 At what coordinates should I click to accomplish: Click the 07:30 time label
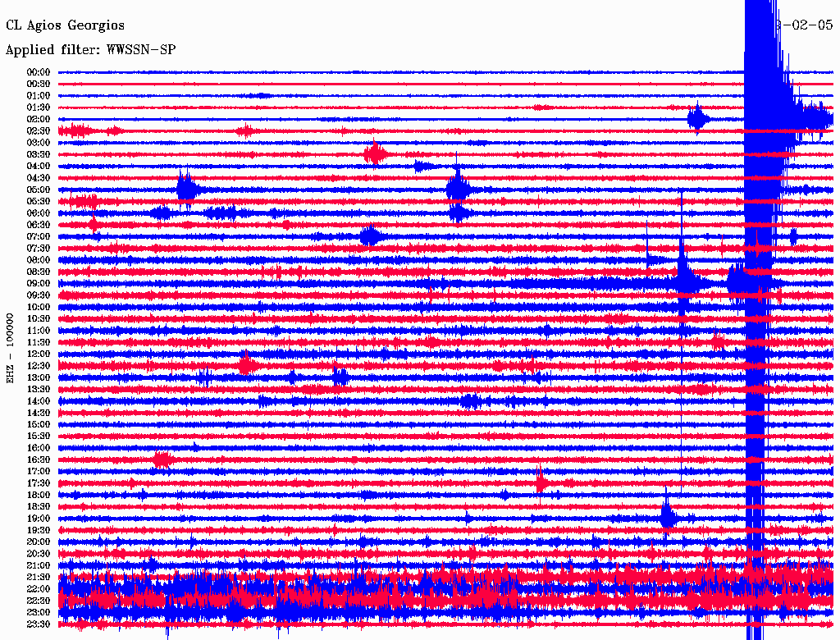[x=39, y=248]
